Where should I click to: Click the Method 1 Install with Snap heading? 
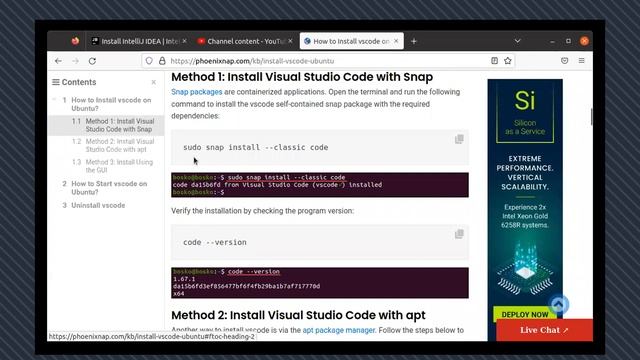coord(302,77)
